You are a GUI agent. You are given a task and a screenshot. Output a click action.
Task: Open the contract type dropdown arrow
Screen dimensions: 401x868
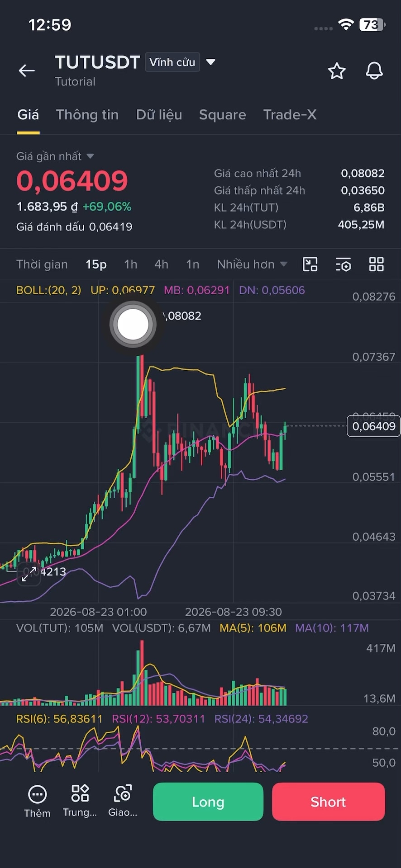pos(210,62)
